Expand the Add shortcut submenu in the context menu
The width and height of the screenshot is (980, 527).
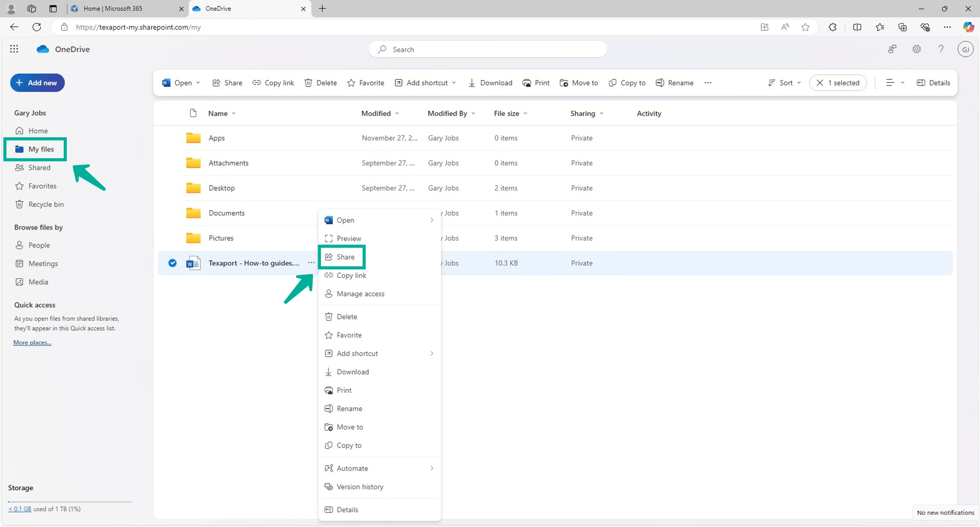click(x=379, y=353)
